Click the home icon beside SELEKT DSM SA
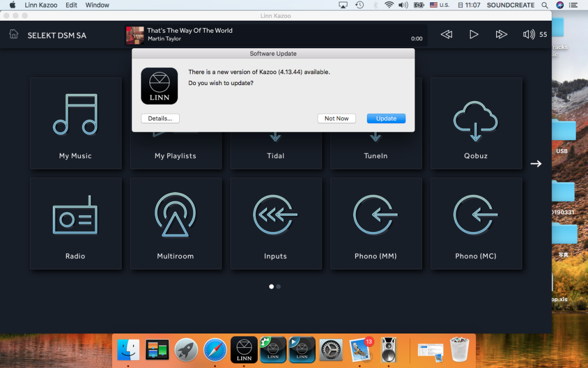This screenshot has height=368, width=588. point(14,34)
